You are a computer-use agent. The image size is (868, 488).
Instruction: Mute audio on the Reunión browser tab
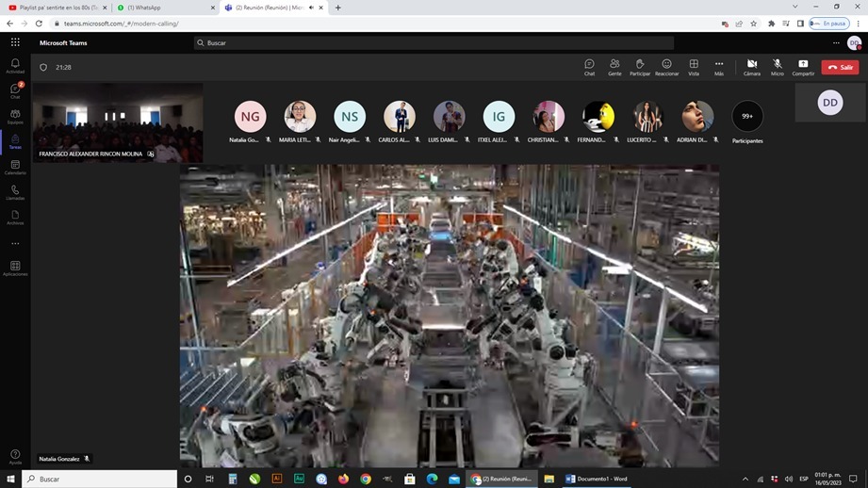[x=311, y=8]
